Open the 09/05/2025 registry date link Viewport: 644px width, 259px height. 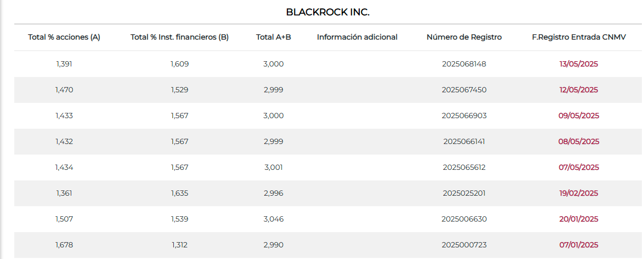point(578,116)
